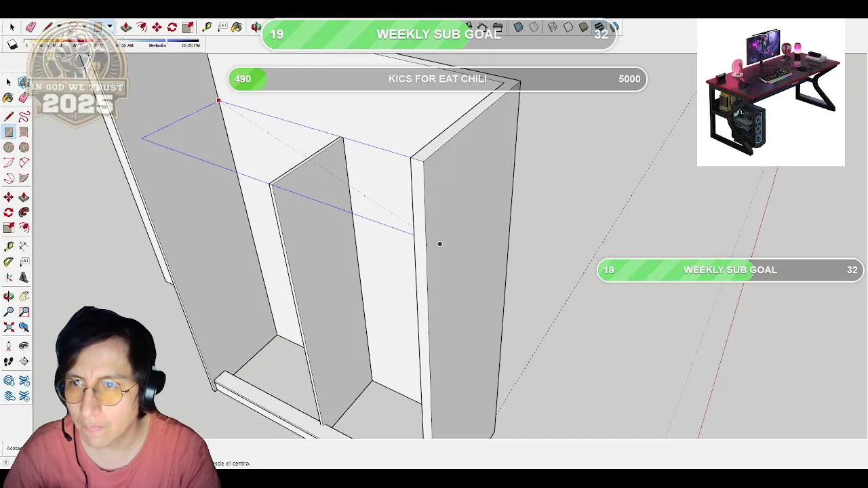This screenshot has height=488, width=868.
Task: Expand the Line tool dropdown arrow
Action: coord(60,26)
